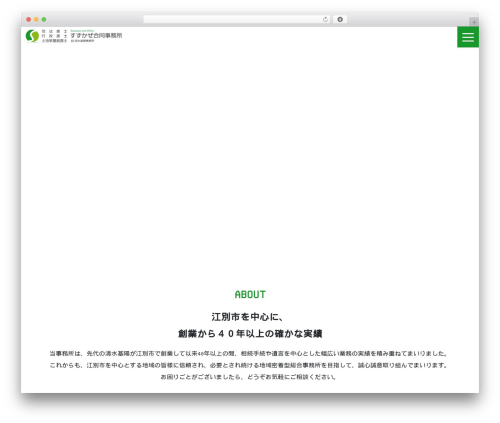
Task: Click the green ABOUT heading
Action: point(250,295)
